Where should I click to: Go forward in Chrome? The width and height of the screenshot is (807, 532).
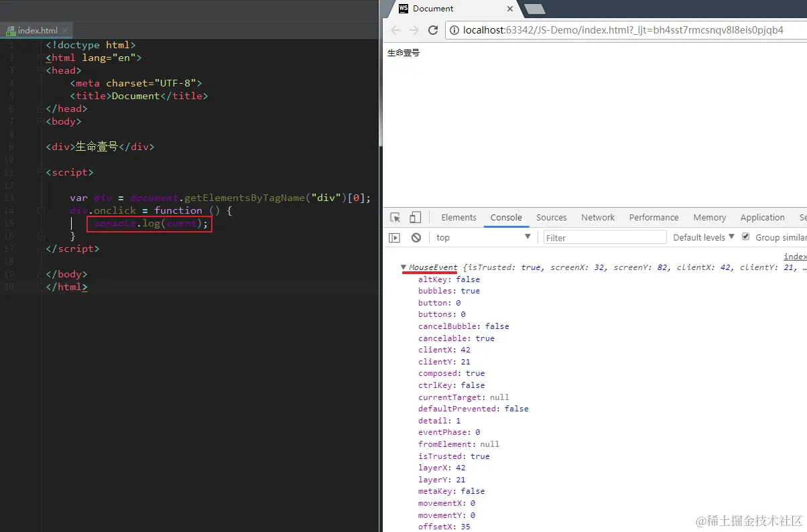pos(414,30)
